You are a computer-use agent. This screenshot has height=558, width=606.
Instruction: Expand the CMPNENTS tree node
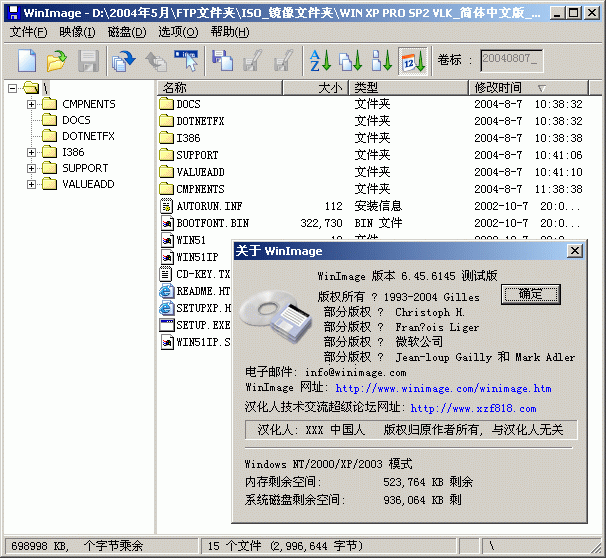32,104
